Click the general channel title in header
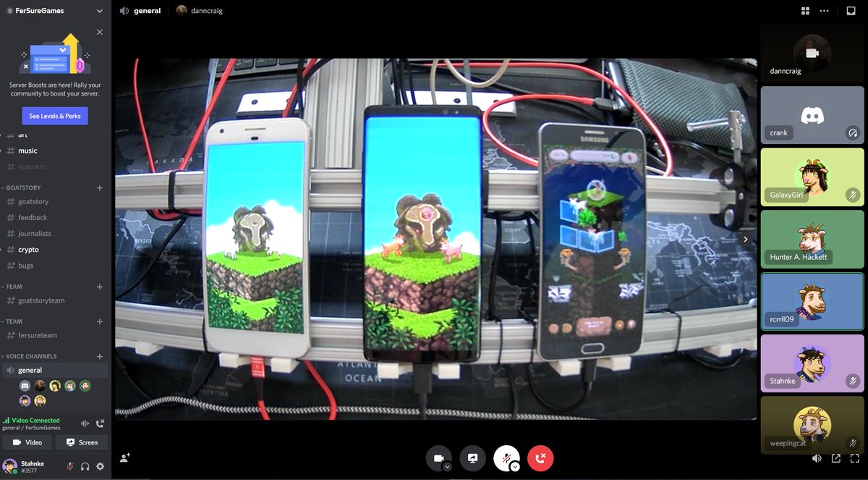Screen dimensions: 868x480 pos(147,11)
